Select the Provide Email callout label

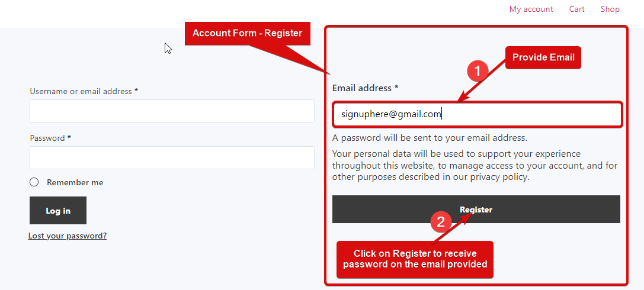[543, 57]
